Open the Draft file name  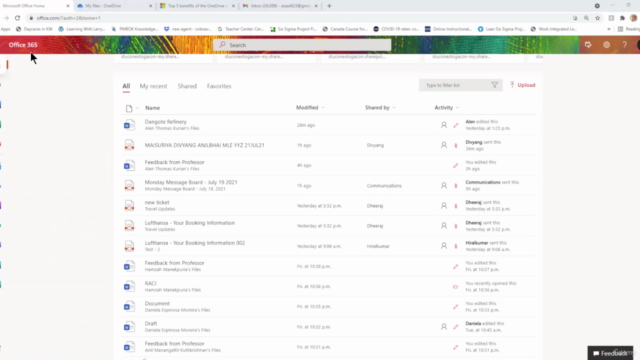click(151, 324)
